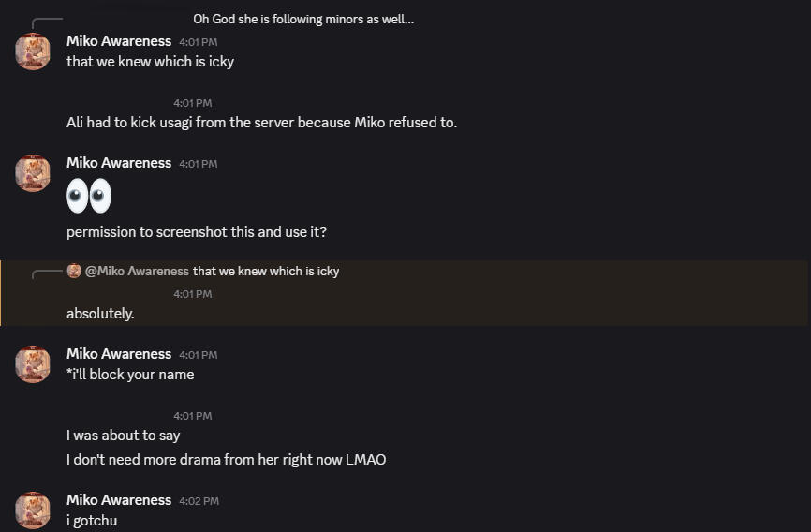
Task: Click the small avatar in the reply preview
Action: point(74,272)
